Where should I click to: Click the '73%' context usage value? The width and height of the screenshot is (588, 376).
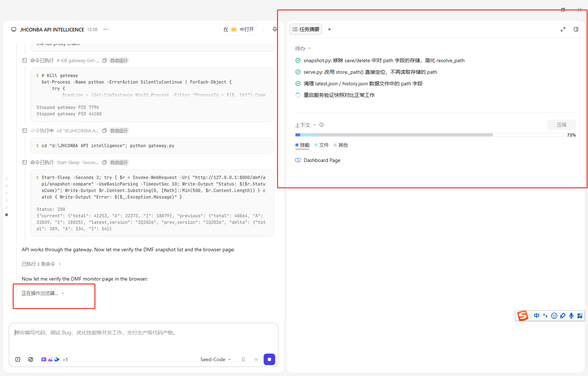[x=571, y=135]
